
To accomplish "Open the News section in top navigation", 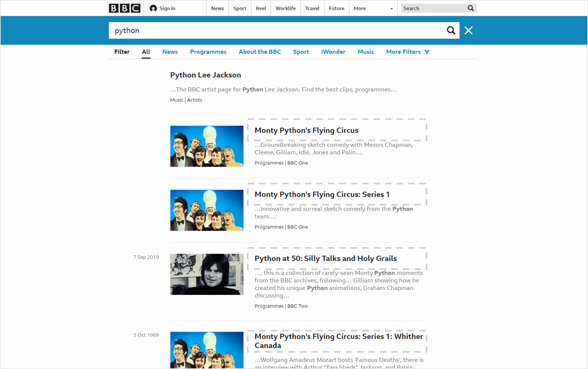I will pyautogui.click(x=217, y=8).
